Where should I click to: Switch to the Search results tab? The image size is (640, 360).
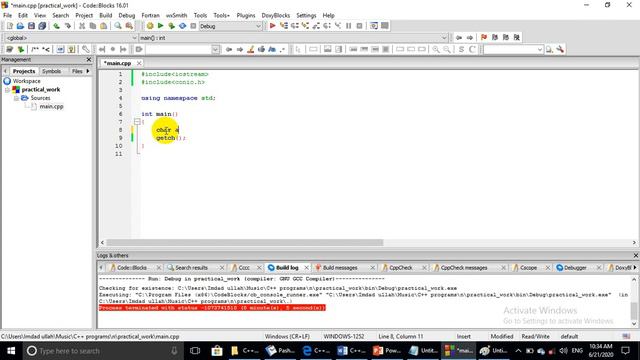(x=191, y=268)
